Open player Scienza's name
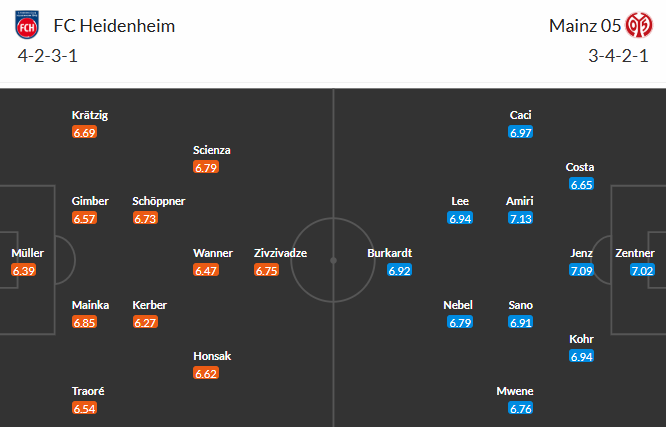 [x=212, y=150]
